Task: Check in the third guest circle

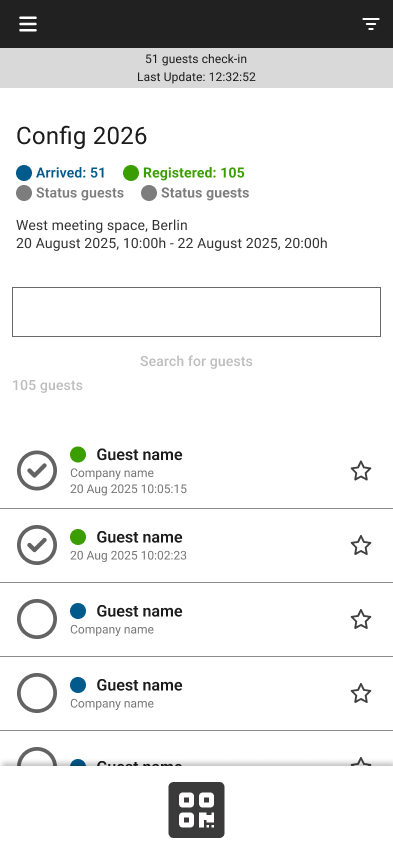Action: [x=37, y=619]
